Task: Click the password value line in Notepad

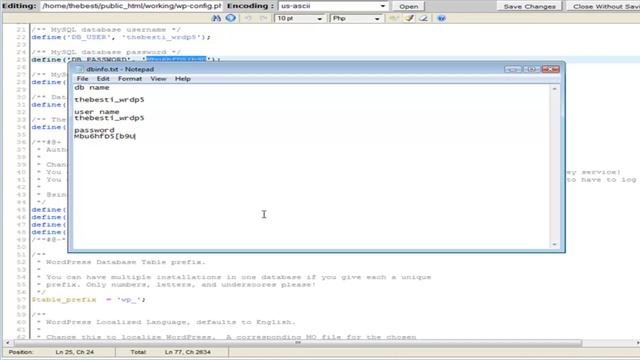Action: [104, 136]
